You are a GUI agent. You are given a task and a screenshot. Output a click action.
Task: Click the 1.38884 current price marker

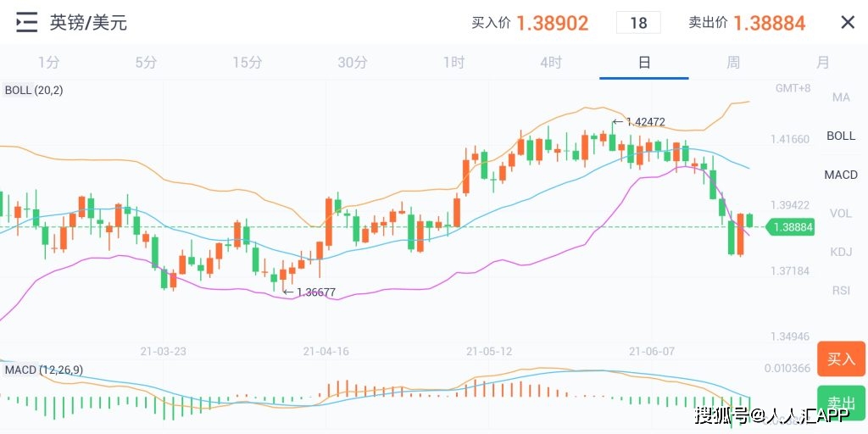[790, 227]
